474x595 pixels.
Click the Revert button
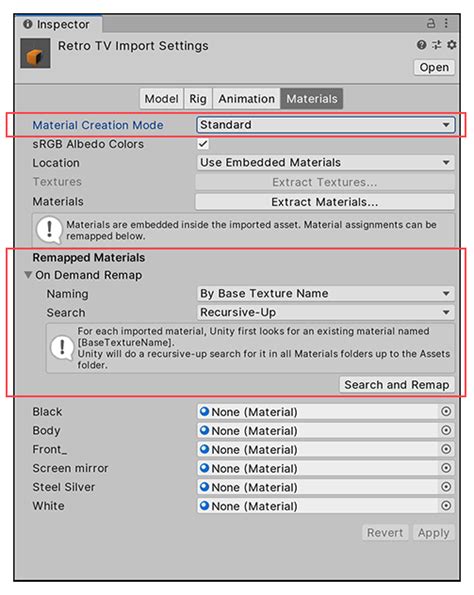[385, 533]
